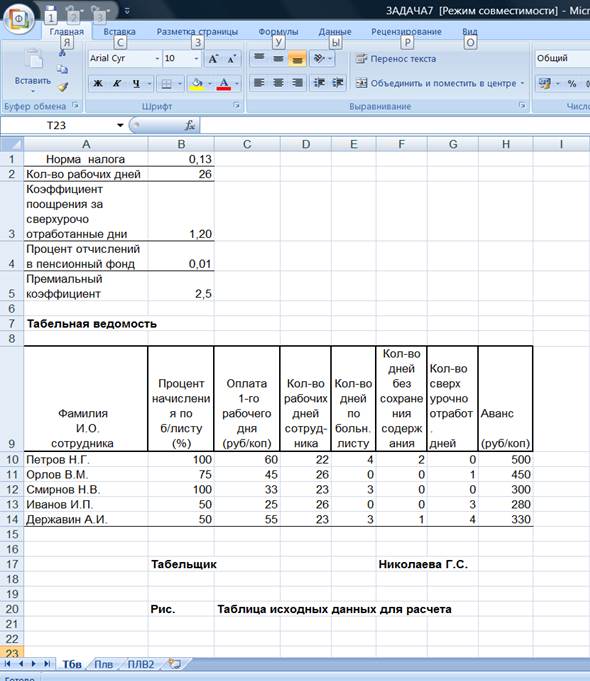
Task: Click the round Office button
Action: click(19, 20)
